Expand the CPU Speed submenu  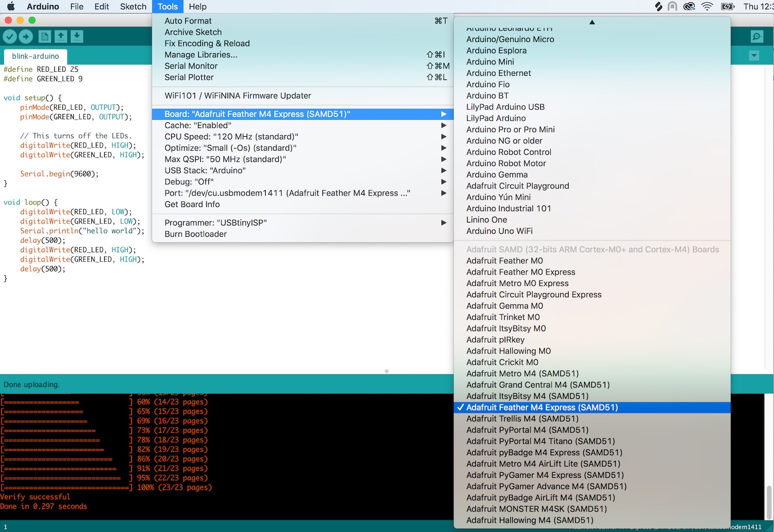[303, 137]
